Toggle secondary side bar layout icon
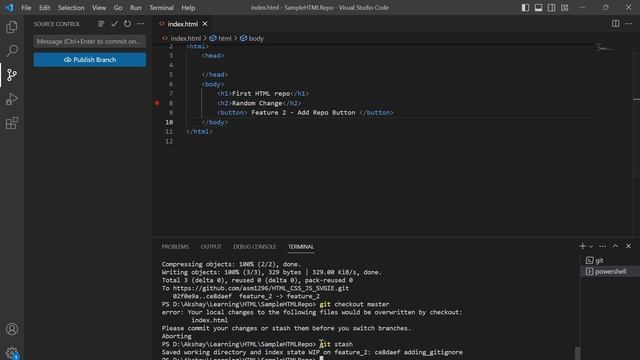The height and width of the screenshot is (360, 640). click(551, 7)
